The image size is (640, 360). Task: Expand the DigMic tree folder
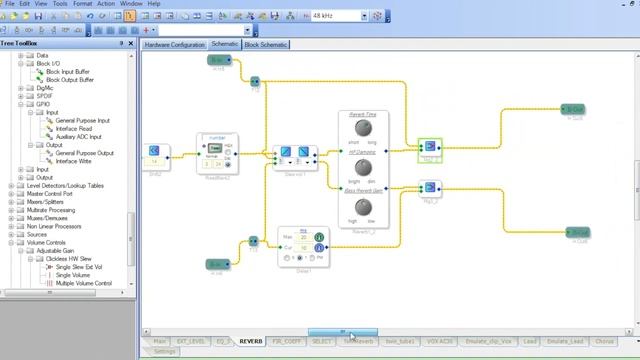point(21,88)
